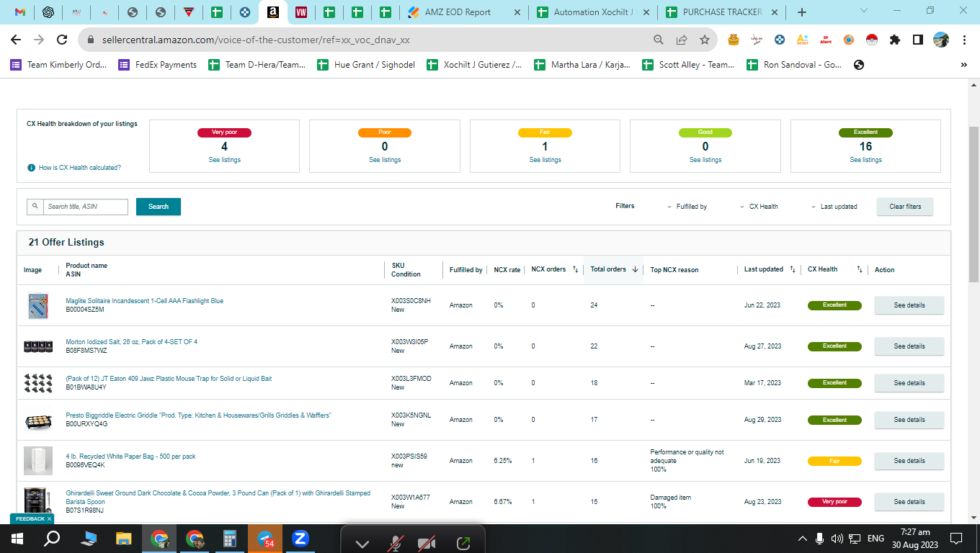The image size is (980, 553).
Task: Close the FEEDBACK tab with its X
Action: pos(49,518)
